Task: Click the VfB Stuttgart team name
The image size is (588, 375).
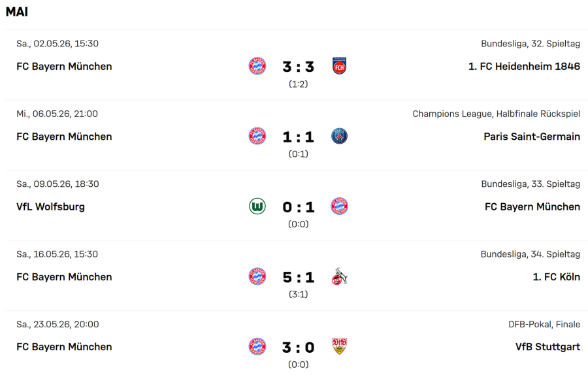Action: [x=547, y=347]
